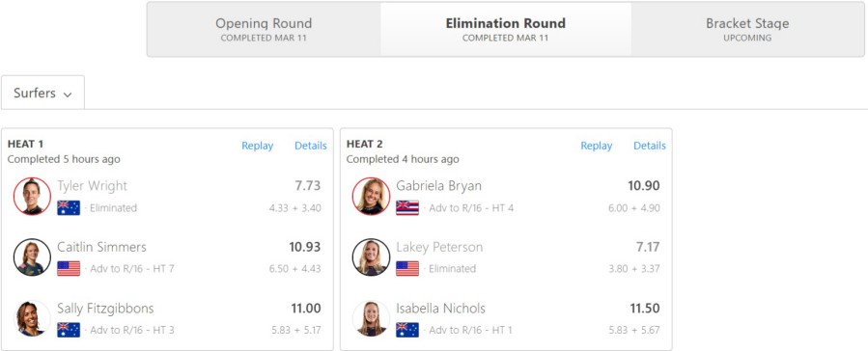The image size is (868, 351).
Task: Select Caitlin Simmers' avatar picture
Action: [x=32, y=257]
